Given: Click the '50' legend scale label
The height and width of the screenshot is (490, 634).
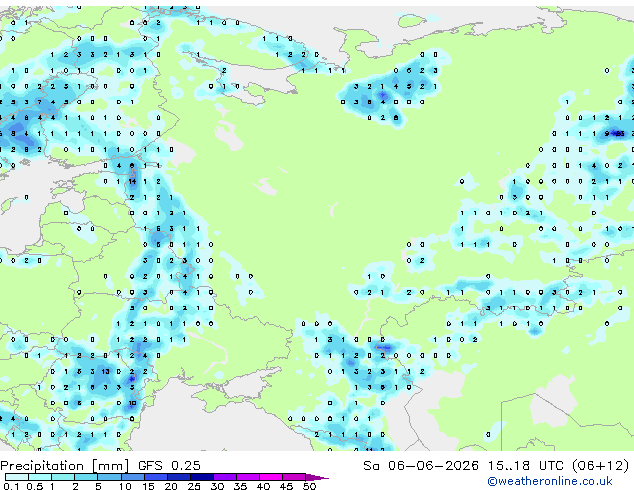Looking at the screenshot, I should pyautogui.click(x=309, y=486).
